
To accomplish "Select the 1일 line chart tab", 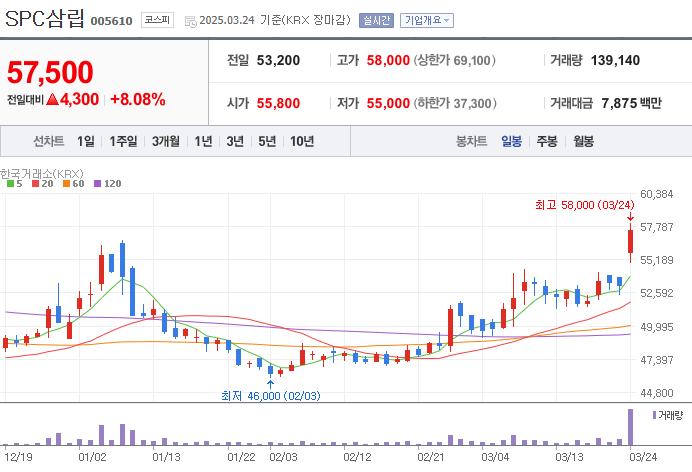I will click(86, 141).
